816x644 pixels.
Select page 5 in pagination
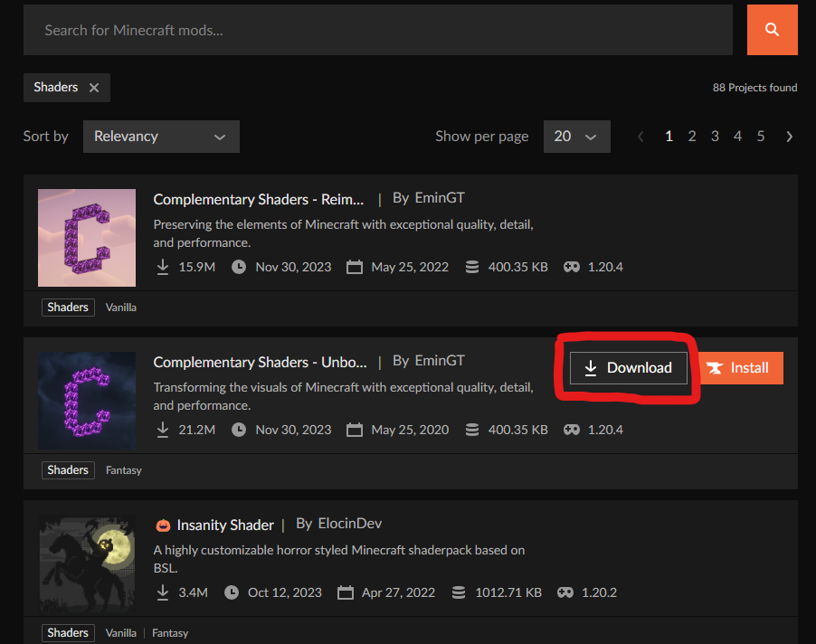click(761, 137)
